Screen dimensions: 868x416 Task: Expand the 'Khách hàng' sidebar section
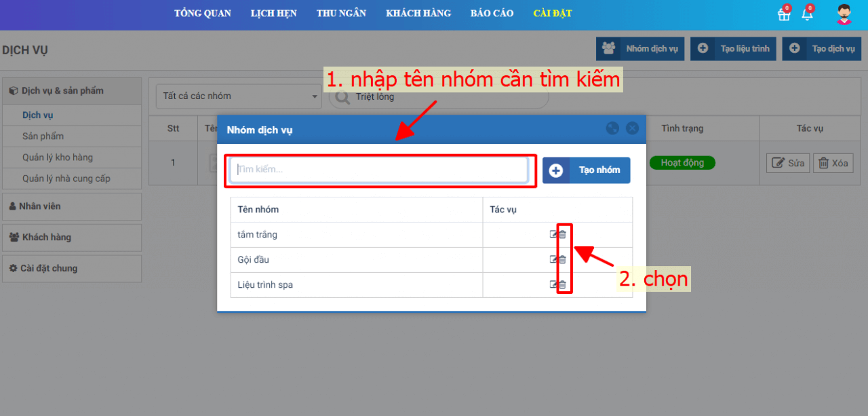72,238
